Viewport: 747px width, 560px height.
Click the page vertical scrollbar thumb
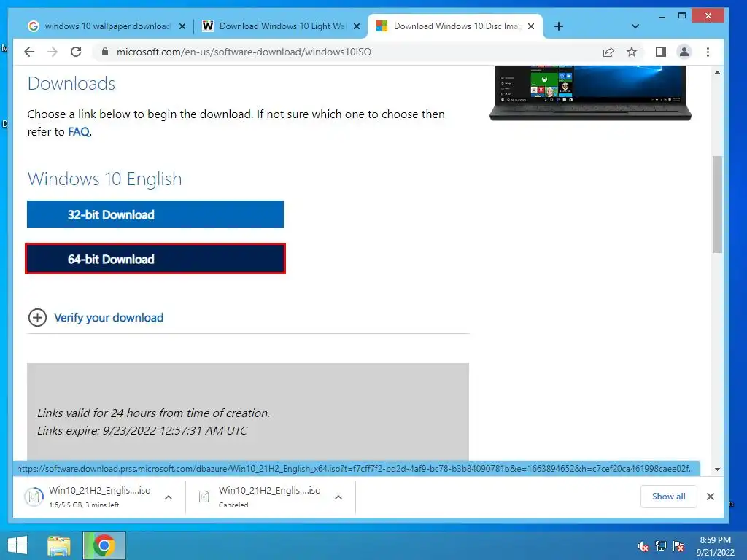click(x=718, y=204)
